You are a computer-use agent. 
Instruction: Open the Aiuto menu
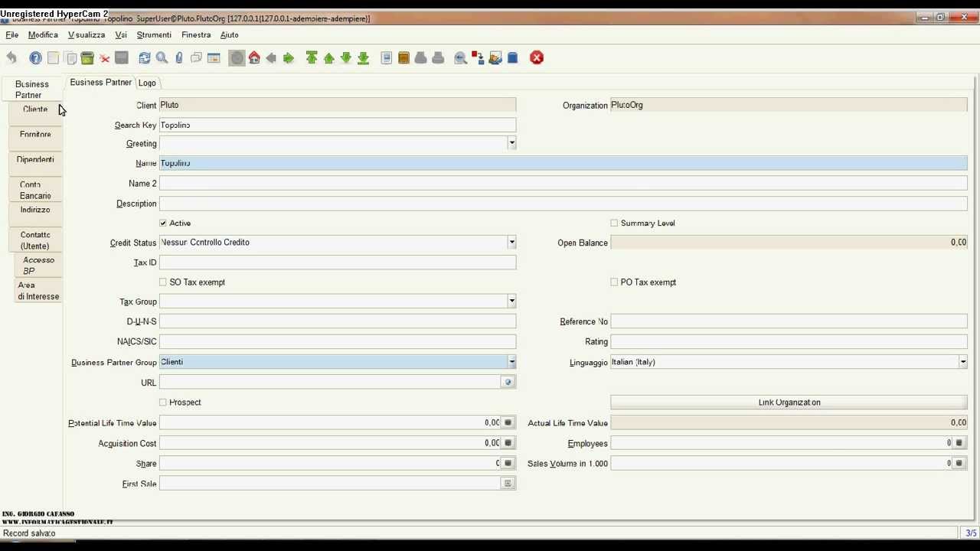[x=230, y=34]
